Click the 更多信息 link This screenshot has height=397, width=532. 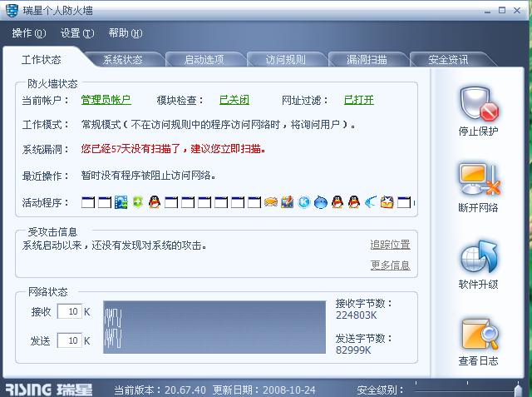[390, 265]
